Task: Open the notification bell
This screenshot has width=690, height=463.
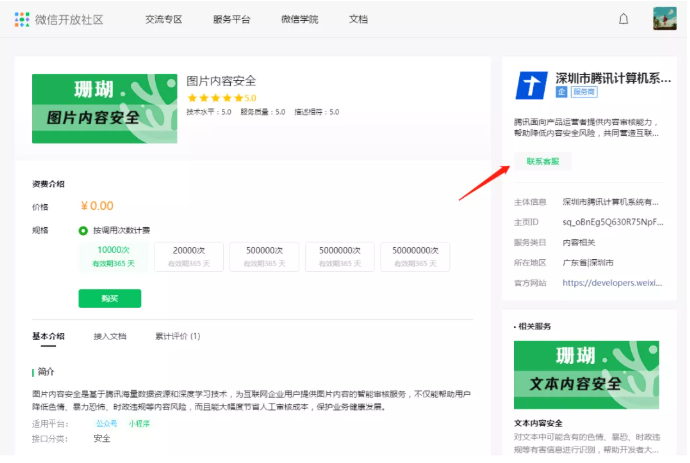Action: tap(624, 19)
